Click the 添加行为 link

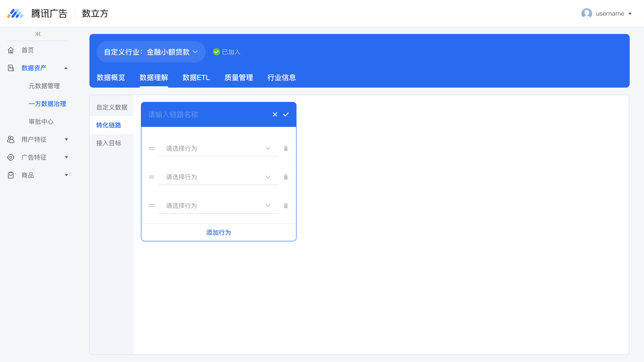218,233
